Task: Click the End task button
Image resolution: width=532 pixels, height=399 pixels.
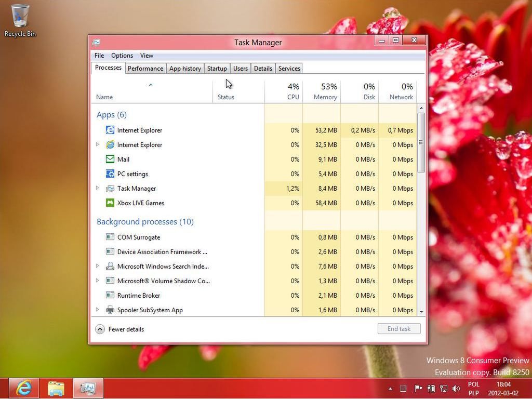Action: (399, 328)
